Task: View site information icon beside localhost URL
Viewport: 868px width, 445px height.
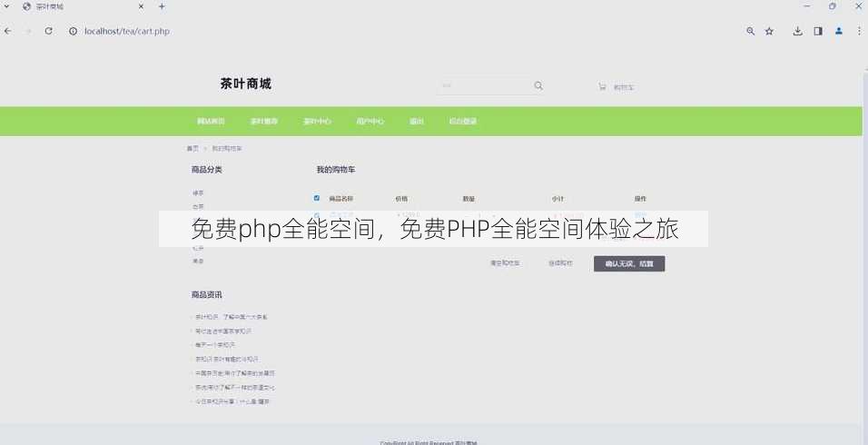Action: pos(73,32)
